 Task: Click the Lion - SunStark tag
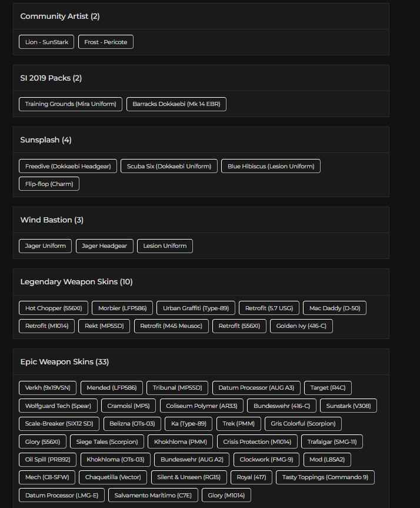[x=46, y=42]
